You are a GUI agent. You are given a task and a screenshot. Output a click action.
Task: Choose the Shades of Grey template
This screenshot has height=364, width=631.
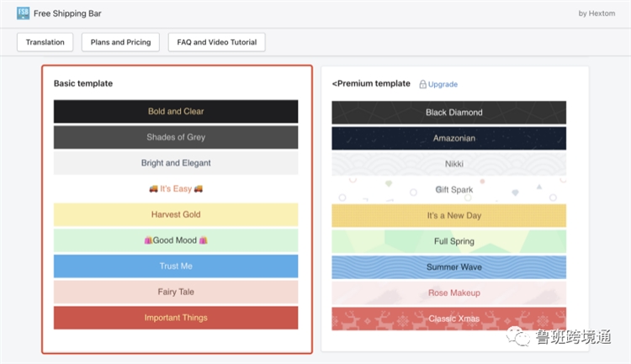(176, 138)
